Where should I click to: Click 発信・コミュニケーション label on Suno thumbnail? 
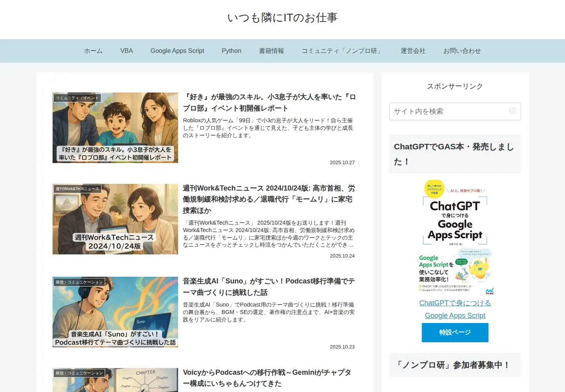[x=79, y=282]
